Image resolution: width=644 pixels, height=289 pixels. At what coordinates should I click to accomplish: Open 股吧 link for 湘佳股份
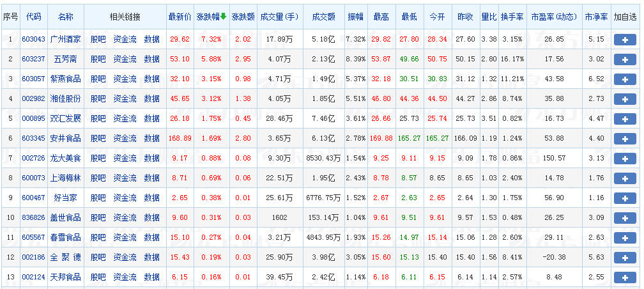point(98,99)
